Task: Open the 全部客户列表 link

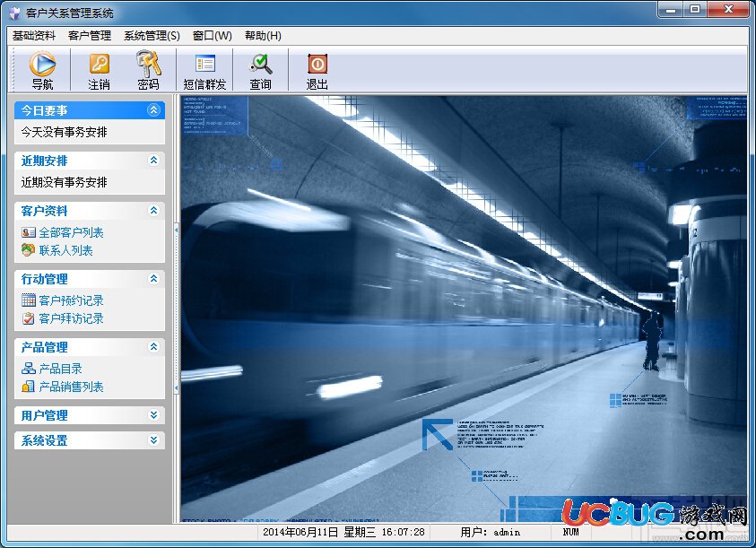Action: (72, 232)
